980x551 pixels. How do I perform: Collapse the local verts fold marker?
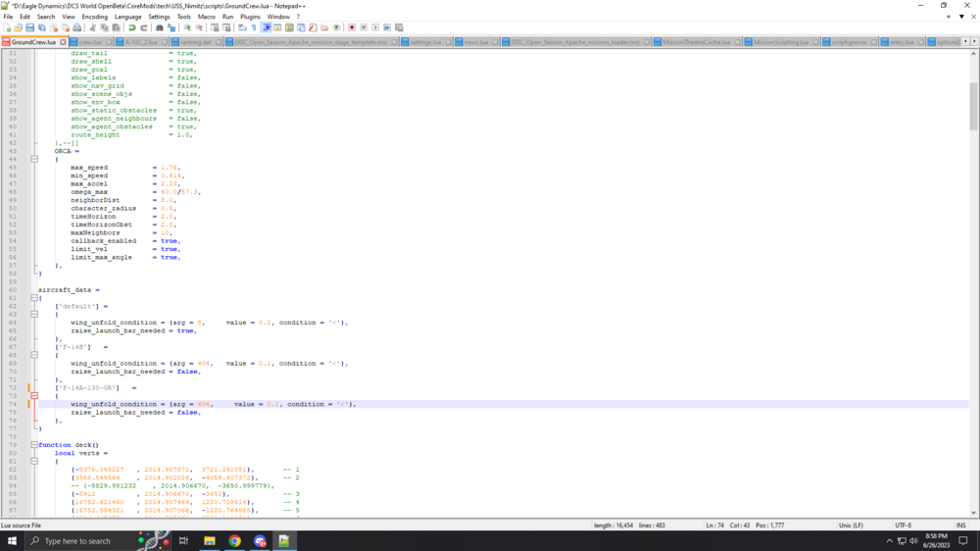point(34,461)
